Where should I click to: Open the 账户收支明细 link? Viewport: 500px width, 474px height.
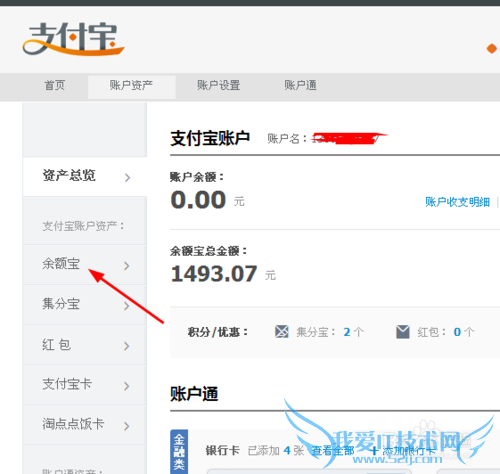457,202
